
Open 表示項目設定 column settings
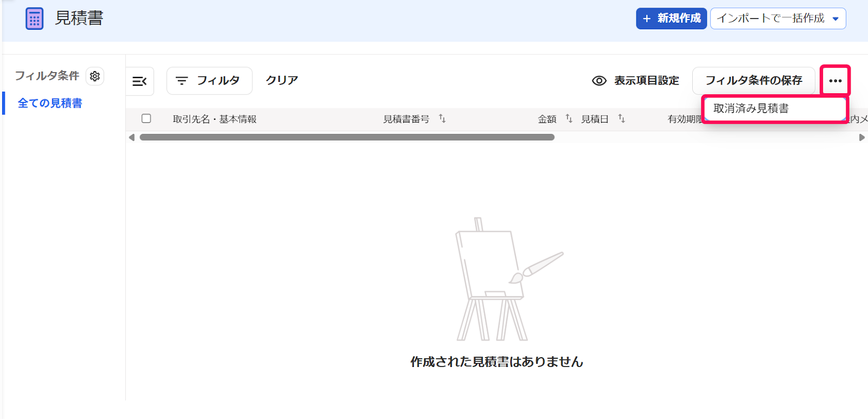click(635, 81)
